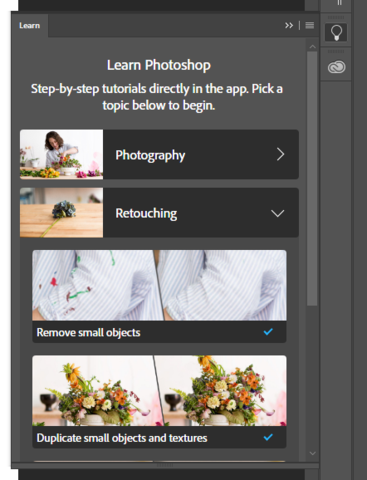Screen dimensions: 367x480
Task: Click Remove small objects completed checkmark
Action: click(x=268, y=332)
